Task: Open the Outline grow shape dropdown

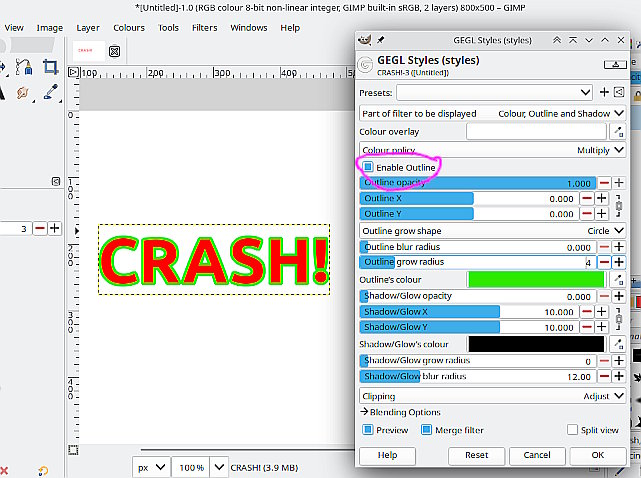Action: 492,230
